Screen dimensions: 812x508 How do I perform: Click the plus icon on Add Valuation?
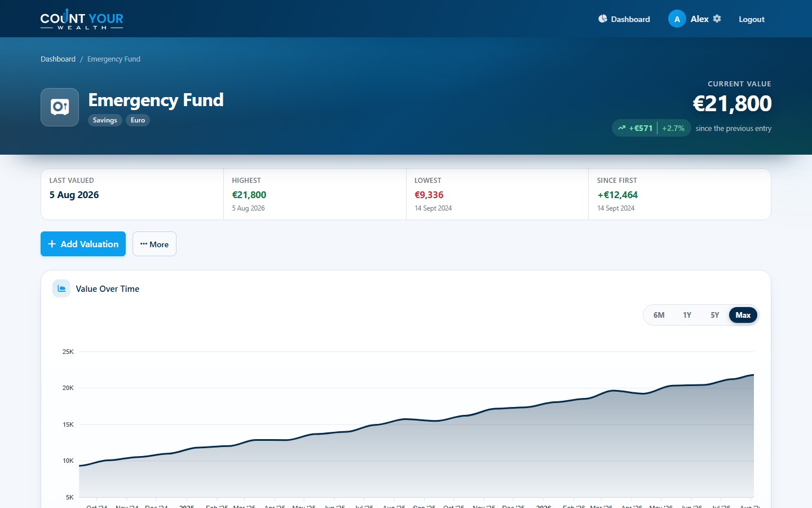tap(52, 244)
